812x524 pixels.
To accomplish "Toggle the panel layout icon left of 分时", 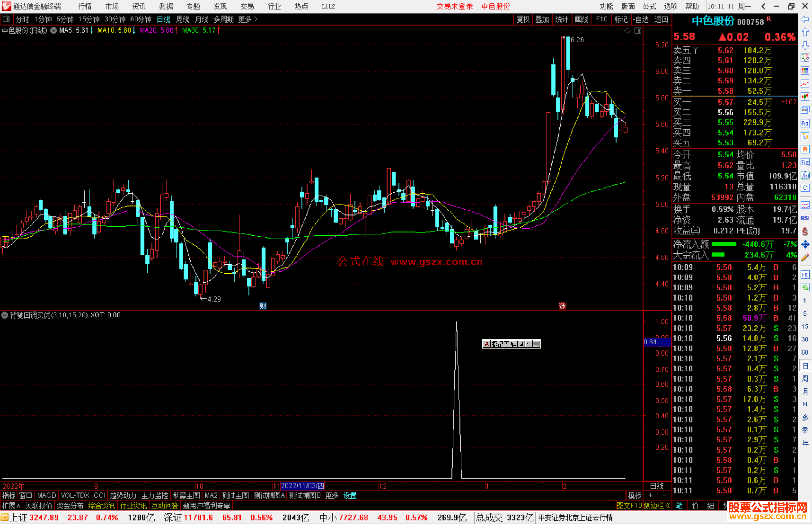I will coord(6,19).
